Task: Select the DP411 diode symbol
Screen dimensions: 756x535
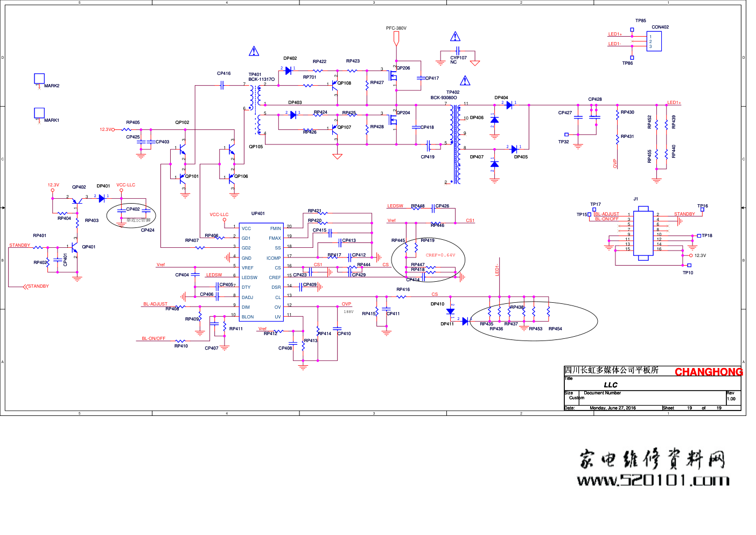Action: [x=465, y=321]
